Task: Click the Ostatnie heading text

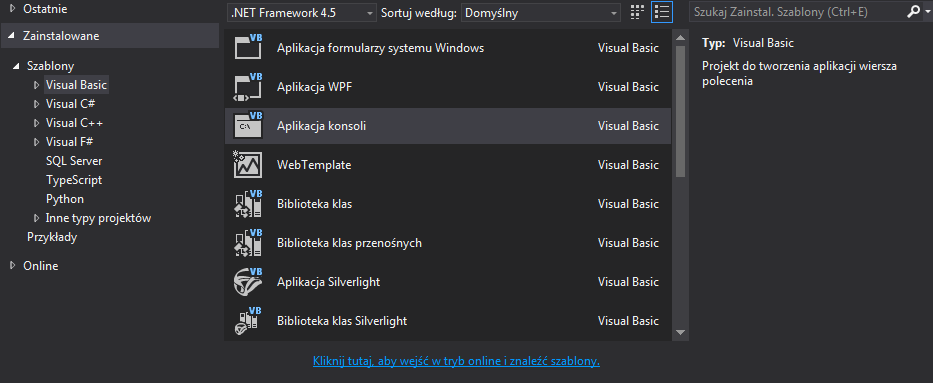Action: pos(45,9)
